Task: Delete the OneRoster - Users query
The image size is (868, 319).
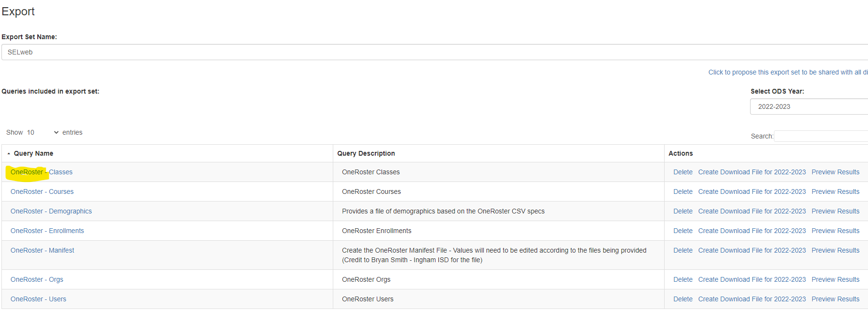Action: 683,299
